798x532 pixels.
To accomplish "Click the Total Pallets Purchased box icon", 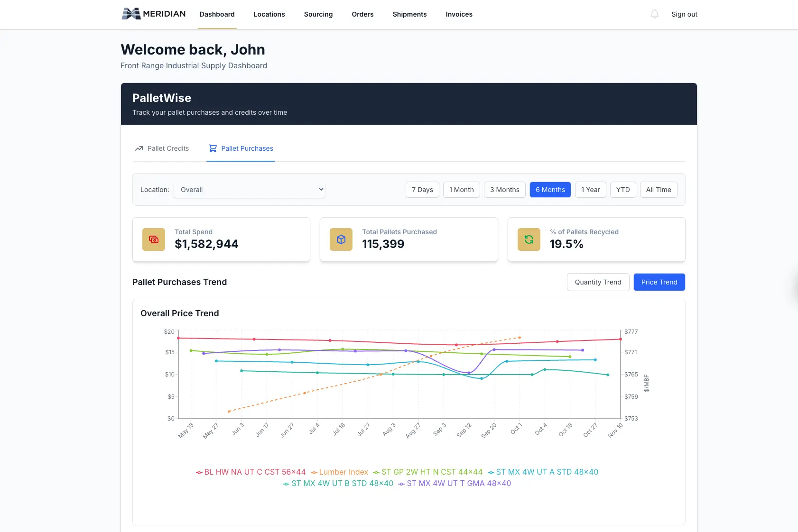I will pyautogui.click(x=341, y=239).
